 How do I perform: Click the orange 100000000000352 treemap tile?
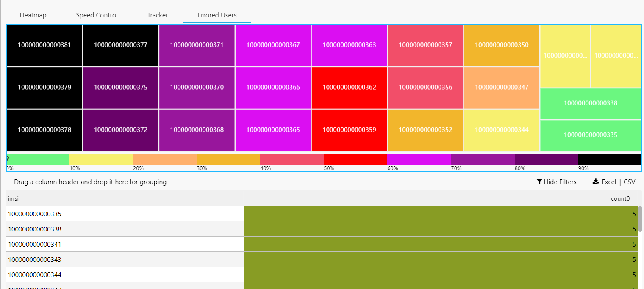click(x=426, y=130)
